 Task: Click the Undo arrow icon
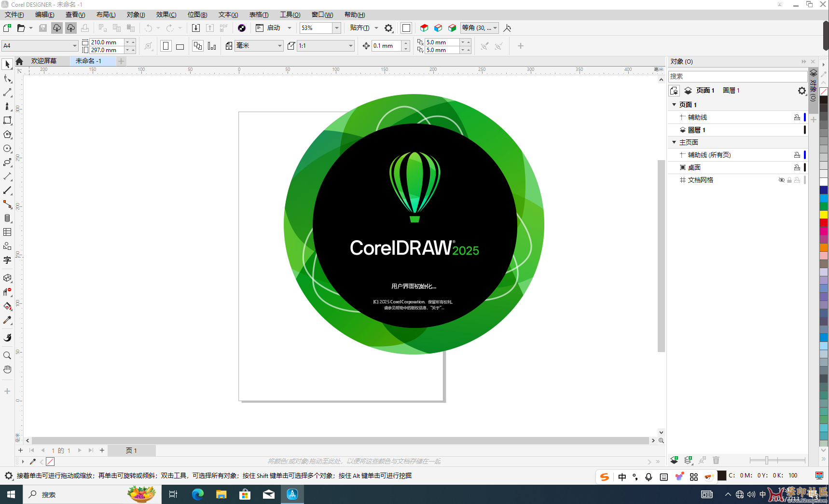(149, 28)
